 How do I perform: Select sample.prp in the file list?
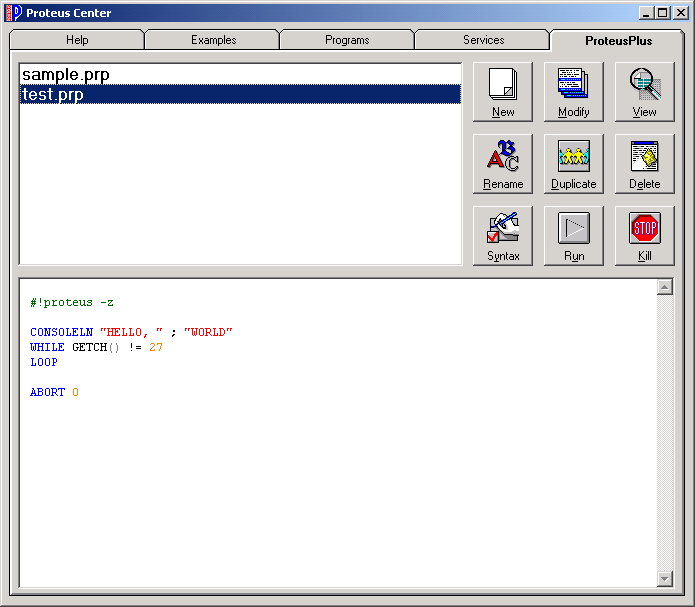[240, 74]
